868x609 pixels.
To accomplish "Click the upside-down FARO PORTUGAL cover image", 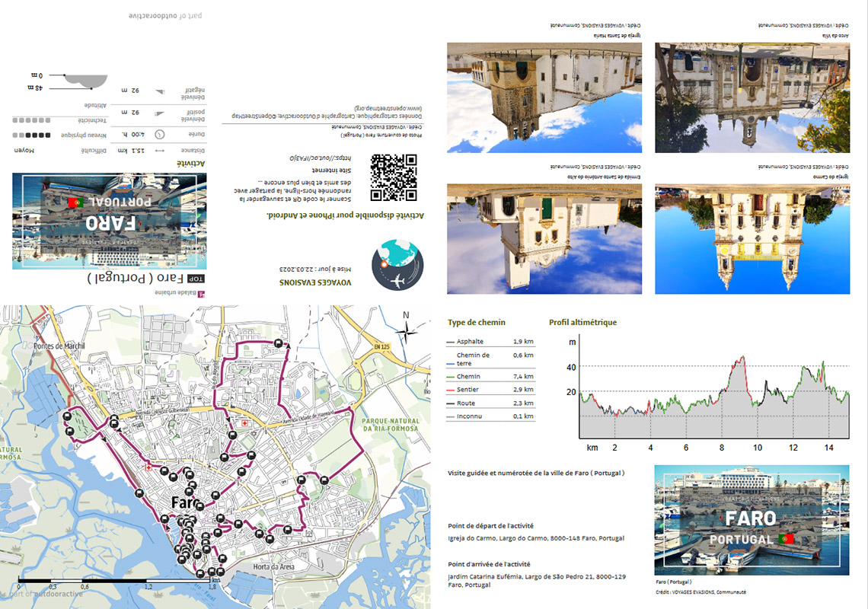I will pyautogui.click(x=110, y=221).
